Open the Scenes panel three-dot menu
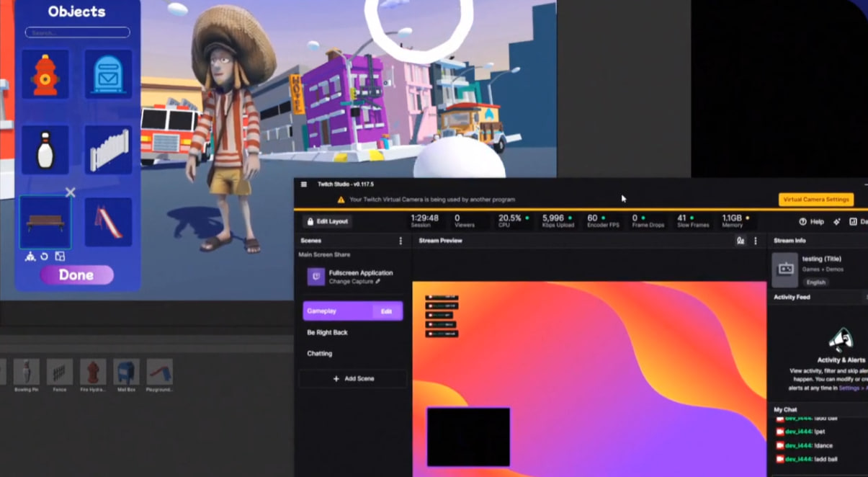 [x=401, y=241]
